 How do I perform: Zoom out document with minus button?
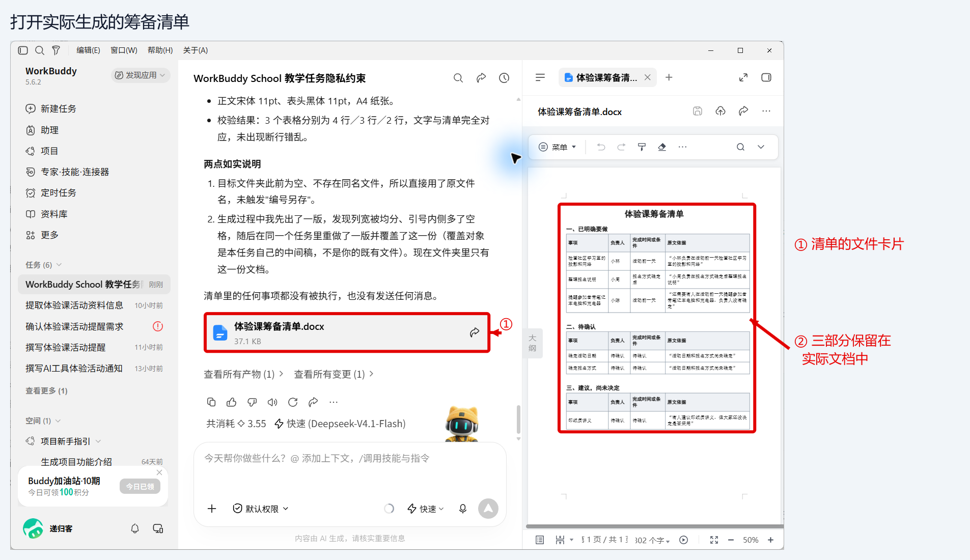click(x=731, y=540)
